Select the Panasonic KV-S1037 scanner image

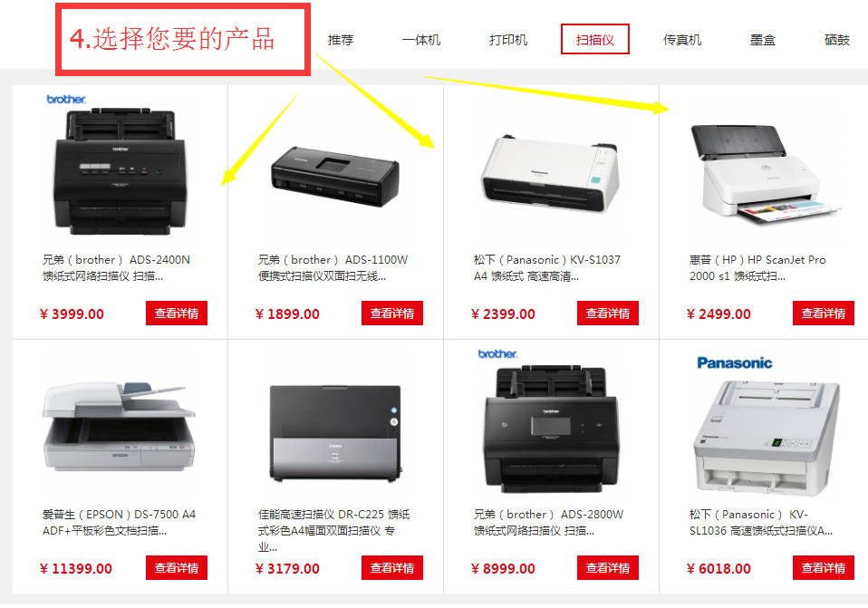[x=550, y=174]
